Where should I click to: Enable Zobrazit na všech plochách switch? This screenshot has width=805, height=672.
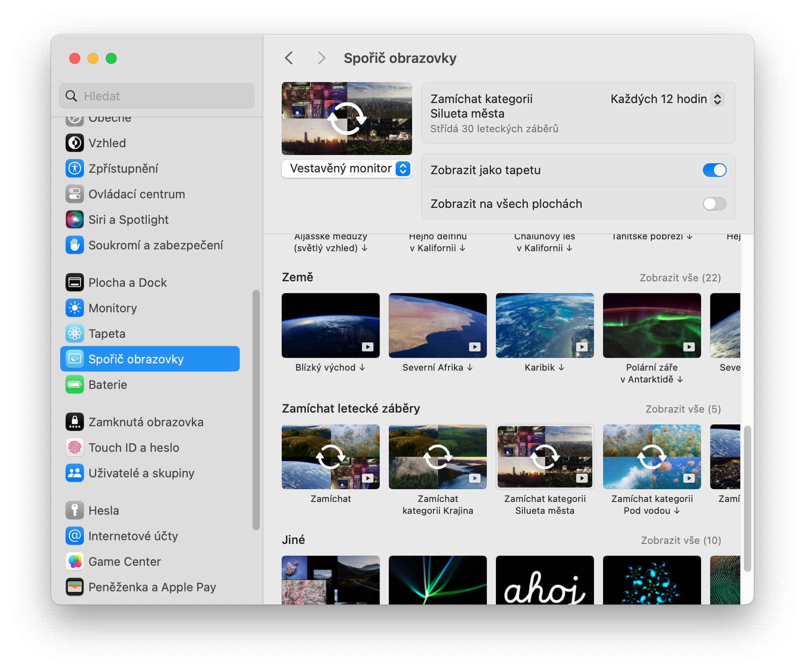coord(714,204)
